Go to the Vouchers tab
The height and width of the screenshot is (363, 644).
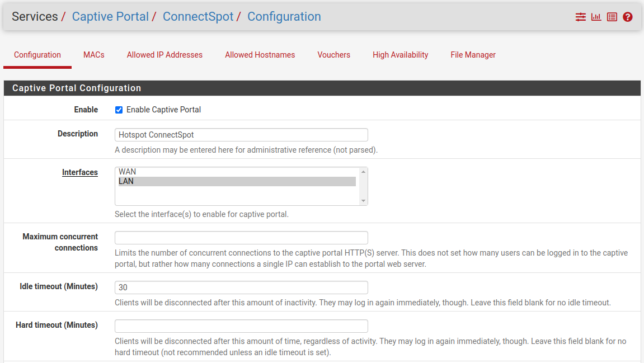(x=334, y=55)
